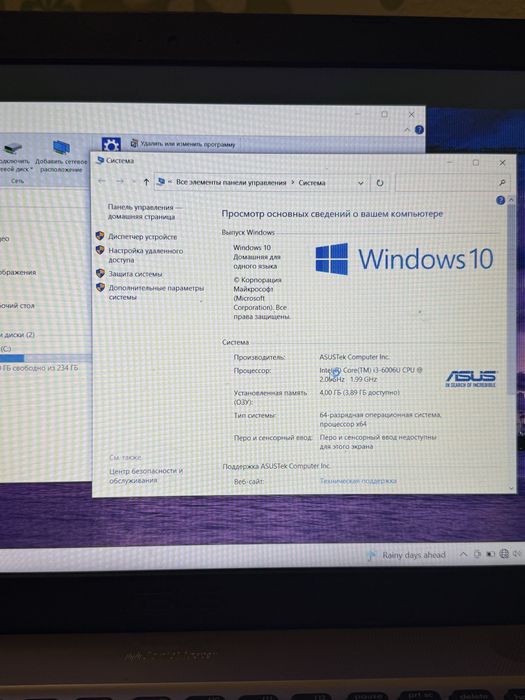Click the Система window vertical scrollbar thumb
Image resolution: width=525 pixels, height=700 pixels.
(511, 299)
